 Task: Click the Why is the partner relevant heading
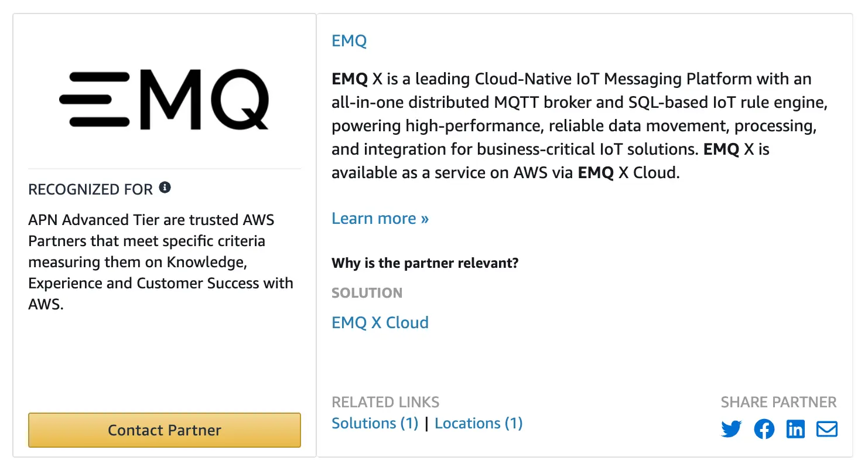[425, 263]
